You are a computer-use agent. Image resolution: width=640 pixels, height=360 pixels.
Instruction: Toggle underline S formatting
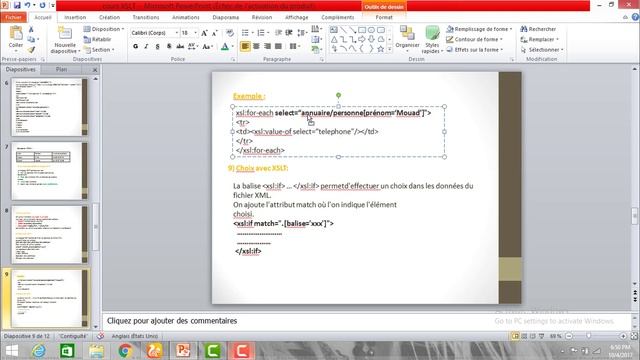point(158,47)
